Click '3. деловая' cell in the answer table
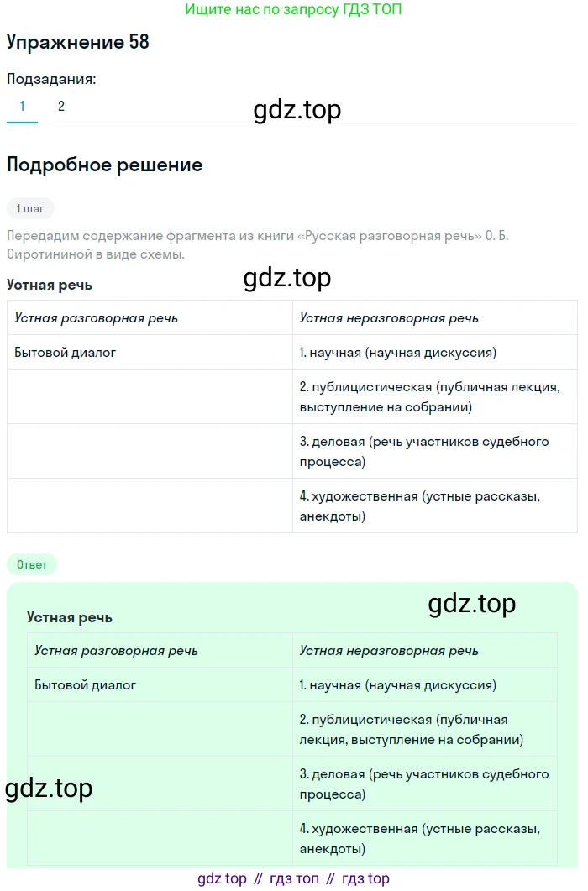This screenshot has height=891, width=588. [x=423, y=784]
